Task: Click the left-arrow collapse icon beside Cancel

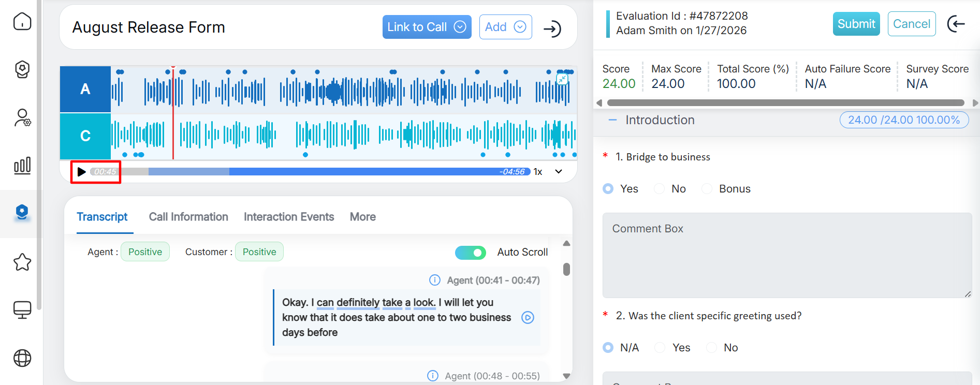Action: click(x=956, y=24)
